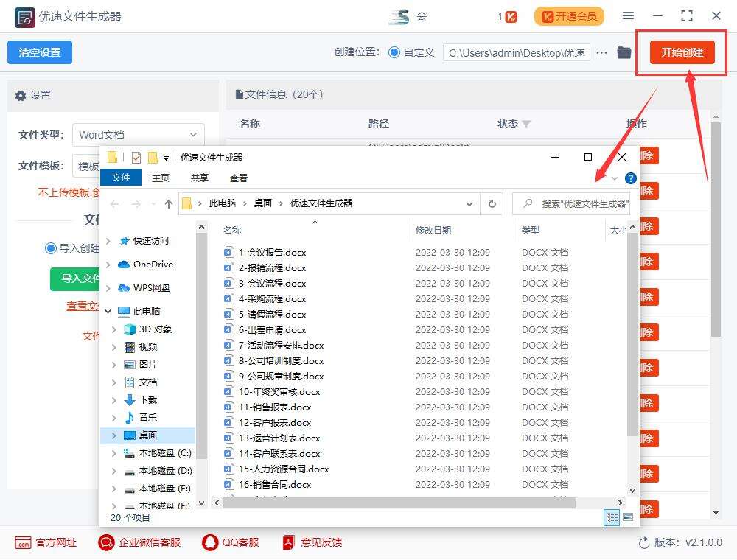Expand the 图片 tree node
This screenshot has height=560, width=737.
113,365
